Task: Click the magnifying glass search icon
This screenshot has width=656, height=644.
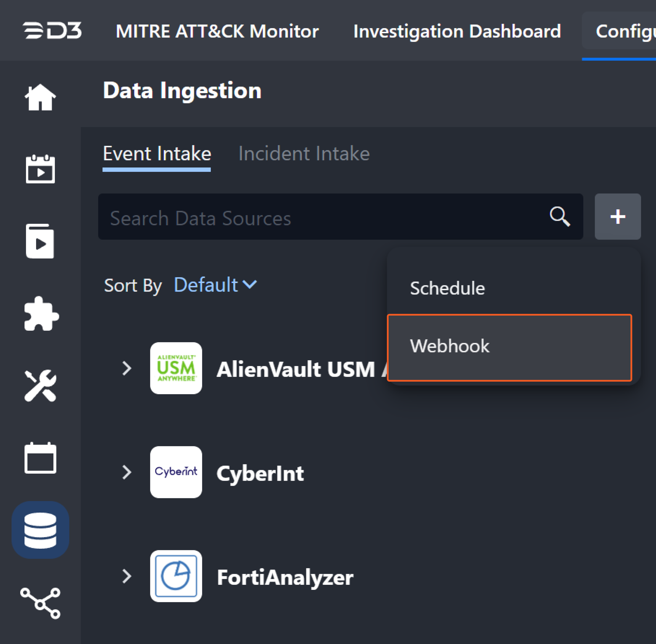Action: click(560, 217)
